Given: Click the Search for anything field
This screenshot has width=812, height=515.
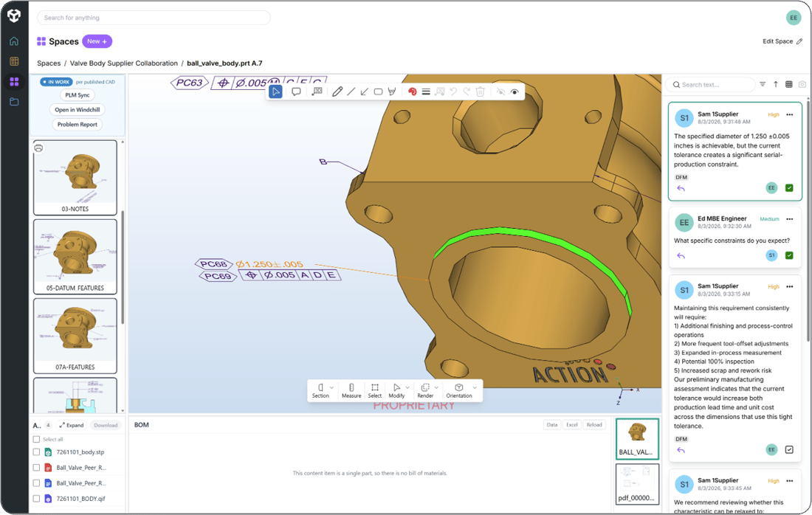Looking at the screenshot, I should click(154, 18).
